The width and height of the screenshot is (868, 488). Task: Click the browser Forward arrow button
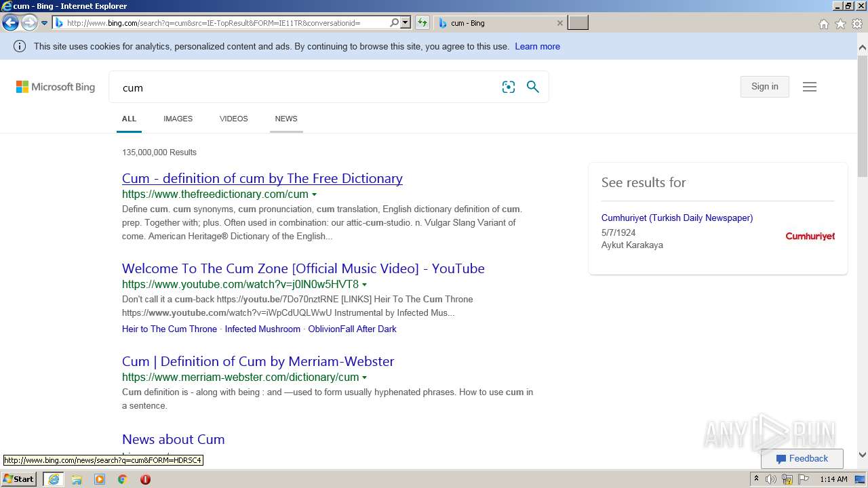click(x=28, y=23)
